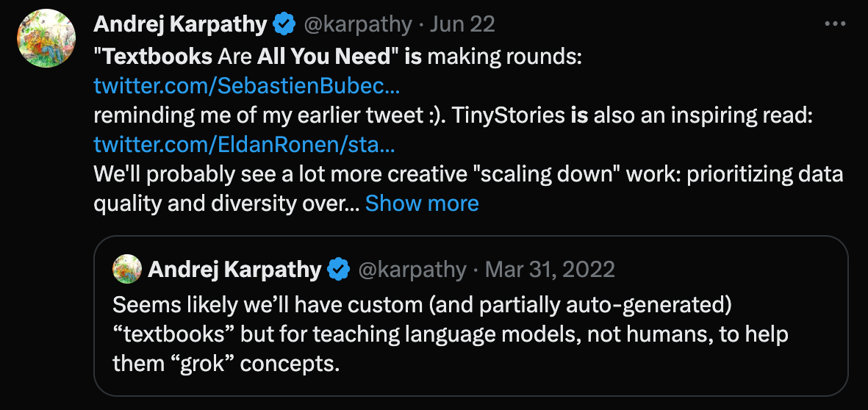The width and height of the screenshot is (868, 410).
Task: Open the Mar 31, 2022 timestamp
Action: [x=550, y=270]
